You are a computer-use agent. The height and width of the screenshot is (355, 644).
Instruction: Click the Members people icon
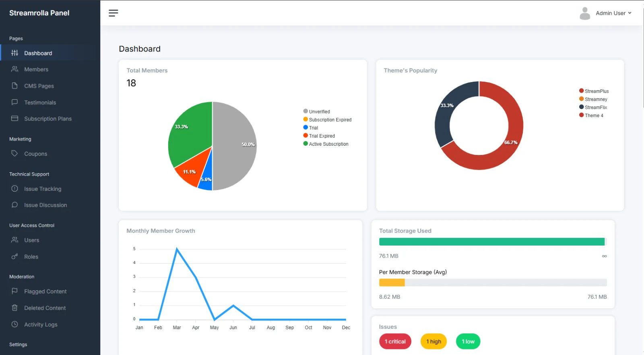(x=15, y=69)
